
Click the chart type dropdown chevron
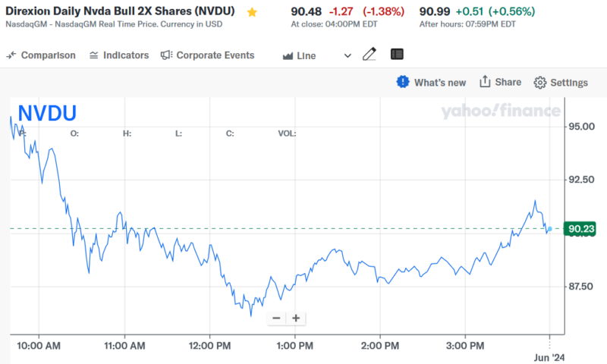pyautogui.click(x=348, y=55)
